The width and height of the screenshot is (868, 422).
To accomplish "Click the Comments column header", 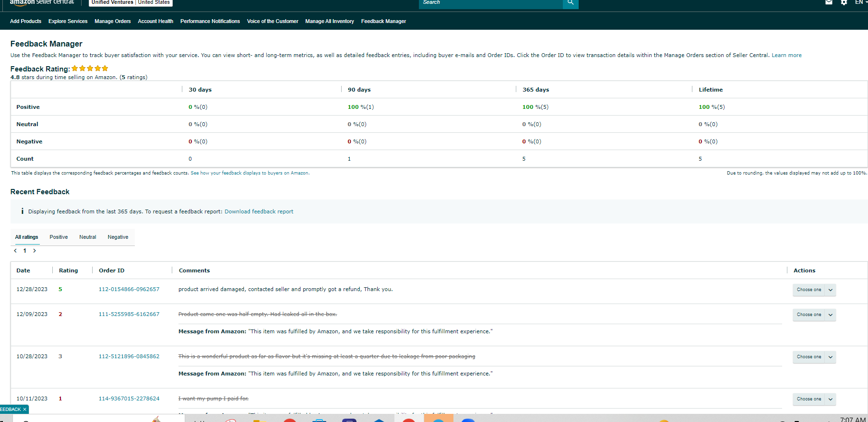I will click(x=194, y=270).
